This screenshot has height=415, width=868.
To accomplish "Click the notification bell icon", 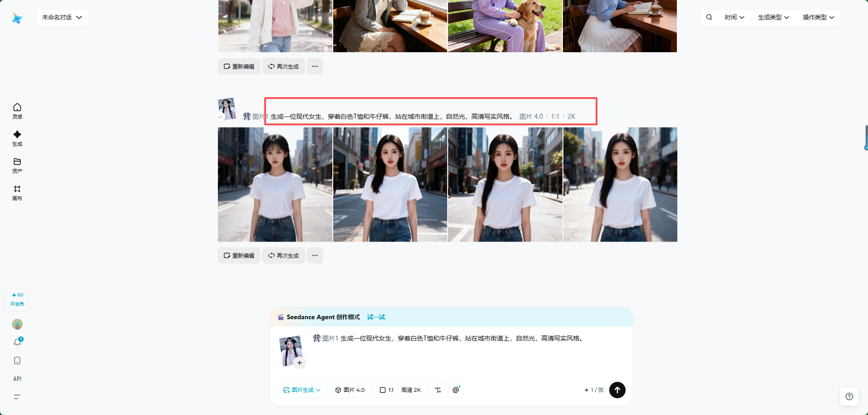I will [x=17, y=342].
